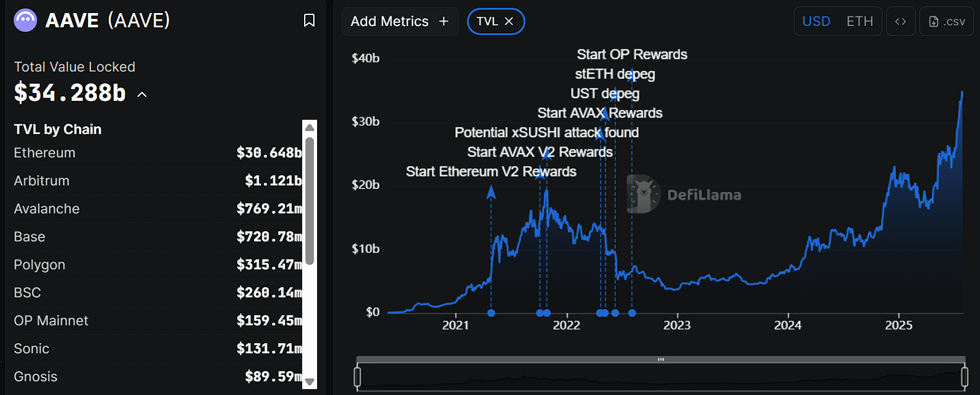980x395 pixels.
Task: Click the right handle of range slider
Action: pos(964,377)
